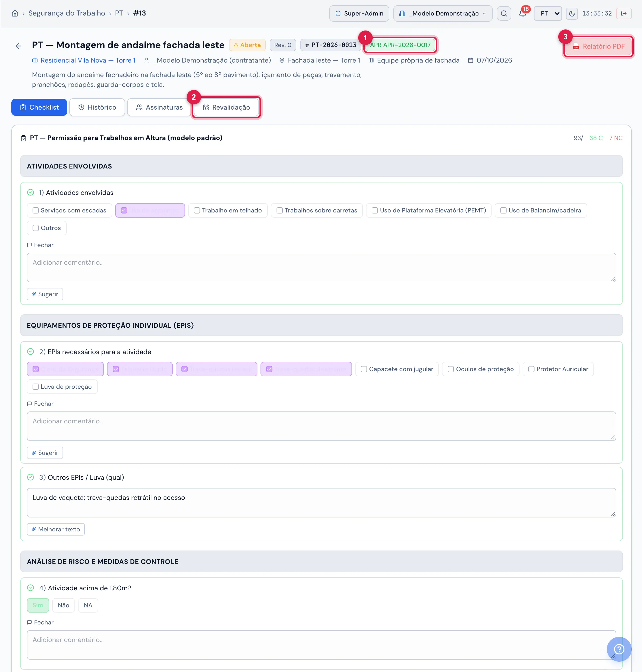Screen dimensions: 642x672
Task: Expand the _Modelo Demonstração company dropdown
Action: pos(442,13)
